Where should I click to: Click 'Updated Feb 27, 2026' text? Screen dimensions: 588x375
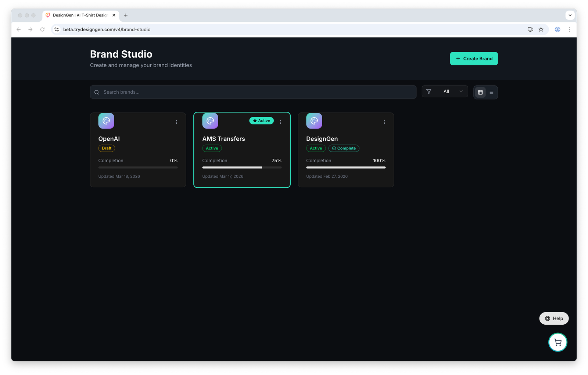(x=327, y=177)
